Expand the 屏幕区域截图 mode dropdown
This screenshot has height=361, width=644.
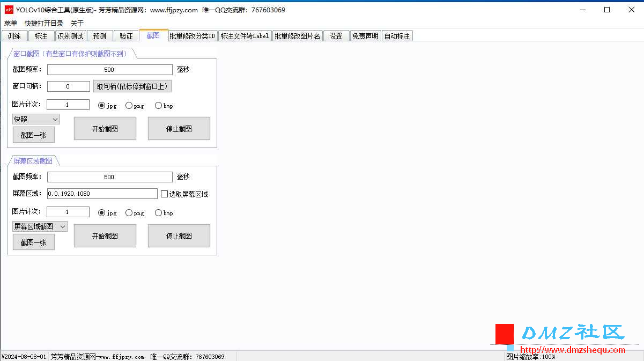coord(40,226)
